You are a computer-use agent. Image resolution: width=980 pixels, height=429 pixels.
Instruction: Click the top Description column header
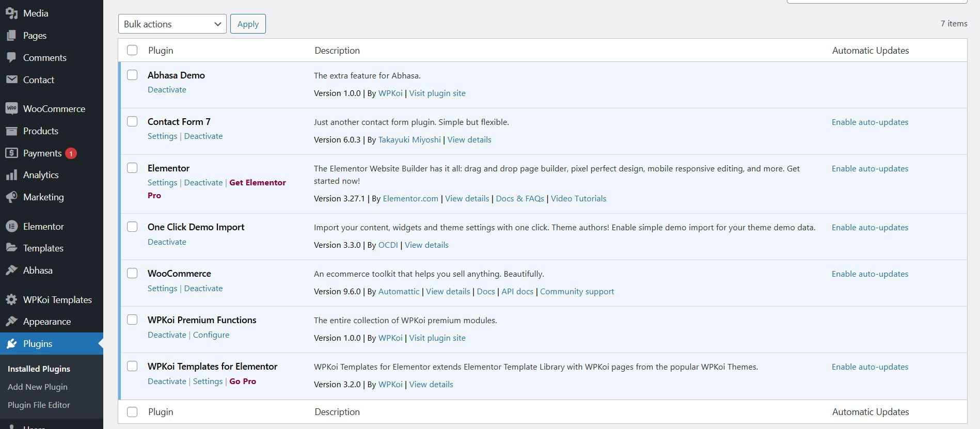click(x=337, y=50)
